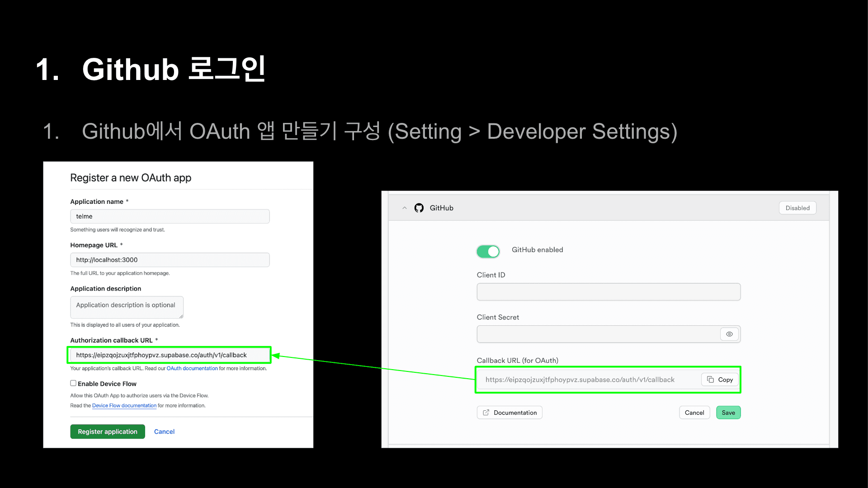Click the Application description text area

(x=127, y=307)
